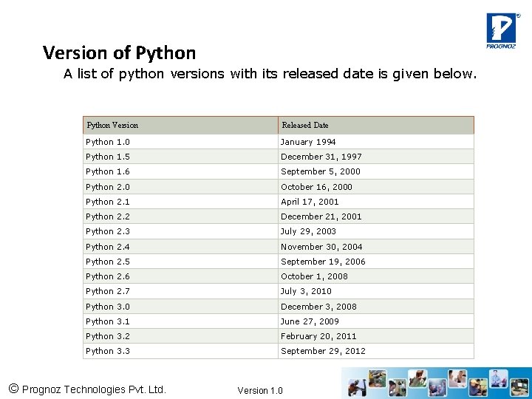Select the Python 3.0 version cell
The image size is (532, 399).
(108, 307)
